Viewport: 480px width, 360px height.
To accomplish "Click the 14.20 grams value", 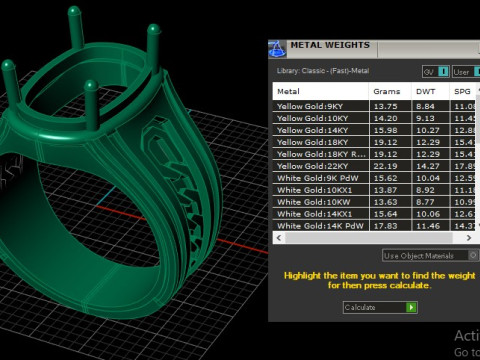I will (x=385, y=118).
